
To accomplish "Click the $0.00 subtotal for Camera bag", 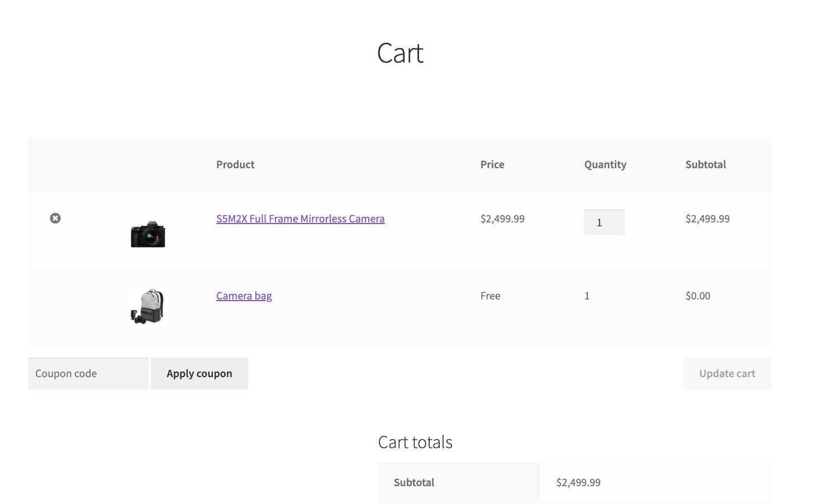I will tap(697, 296).
